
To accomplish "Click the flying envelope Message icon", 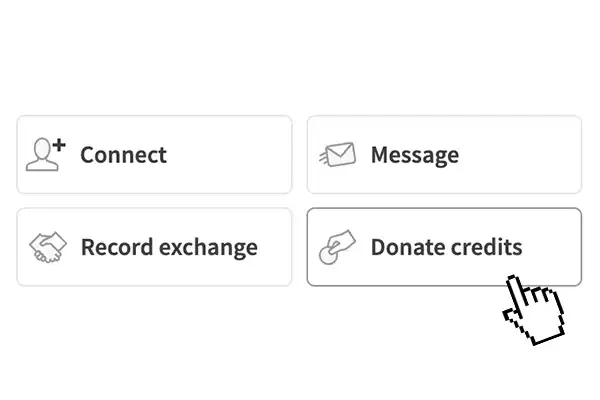I will [337, 155].
